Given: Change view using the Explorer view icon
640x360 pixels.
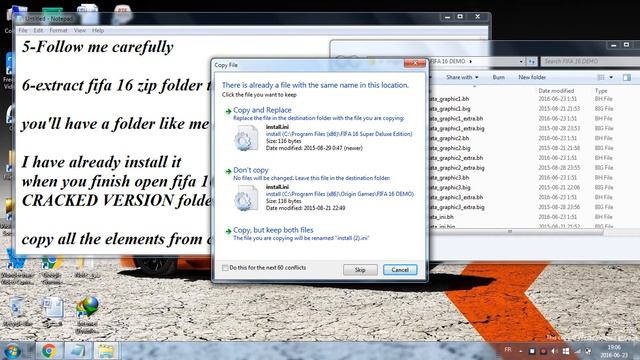Looking at the screenshot, I should tap(601, 78).
